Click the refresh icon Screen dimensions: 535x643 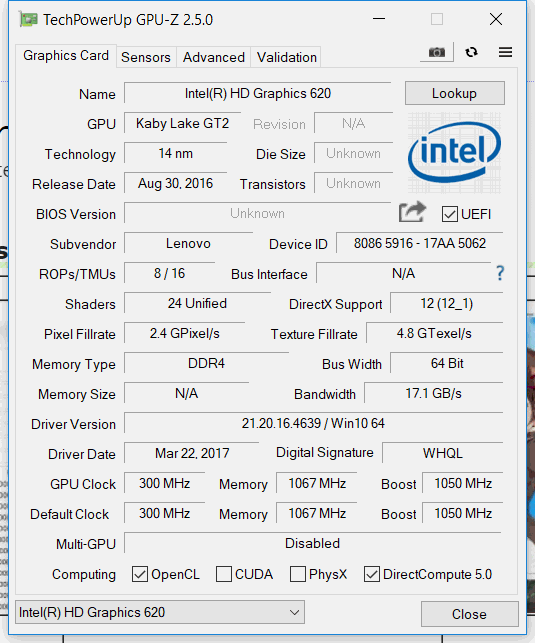click(471, 52)
